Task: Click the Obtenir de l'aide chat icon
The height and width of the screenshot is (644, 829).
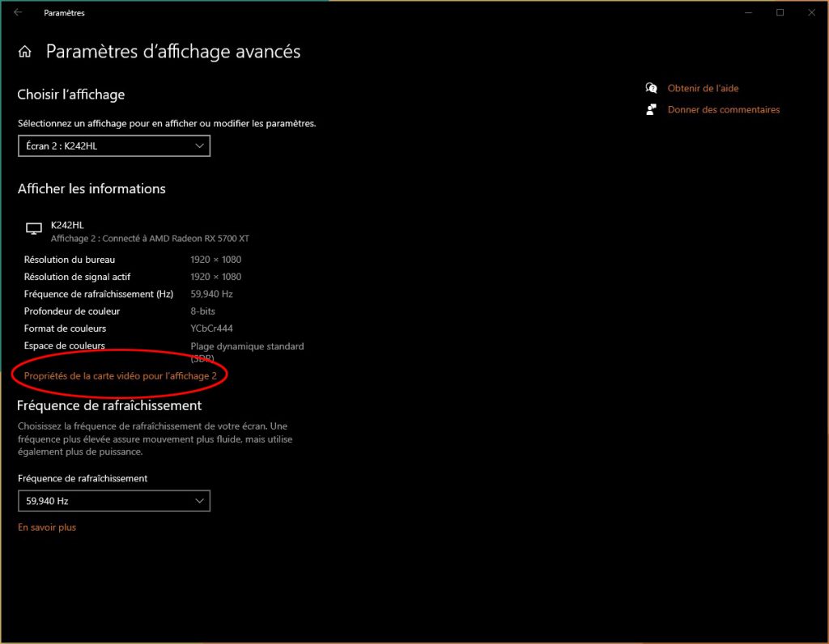Action: tap(651, 88)
